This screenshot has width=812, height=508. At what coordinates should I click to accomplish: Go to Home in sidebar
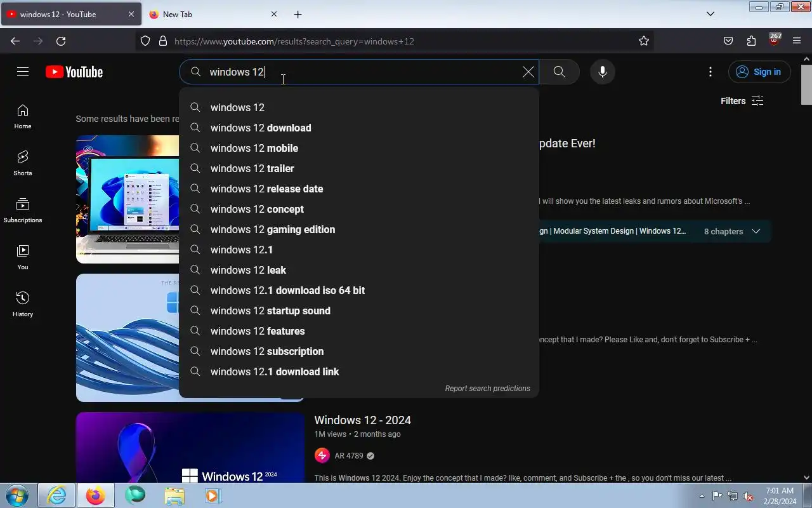pos(23,117)
